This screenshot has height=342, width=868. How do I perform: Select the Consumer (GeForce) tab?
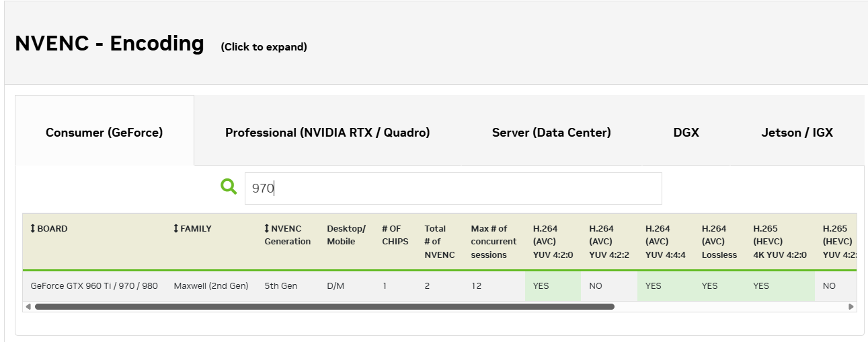(104, 133)
